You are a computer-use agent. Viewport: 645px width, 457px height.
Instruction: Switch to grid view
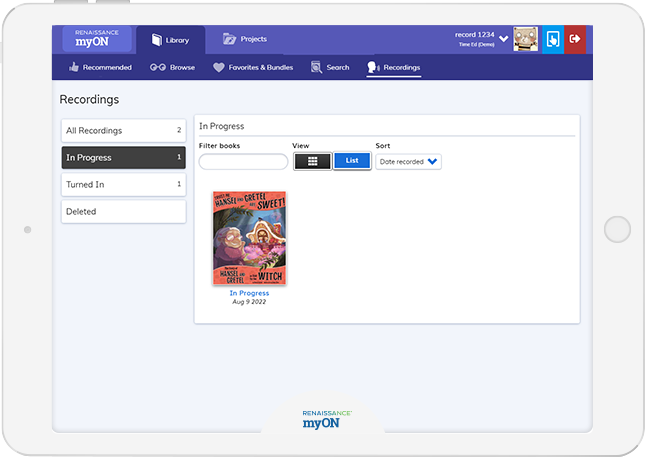[313, 161]
